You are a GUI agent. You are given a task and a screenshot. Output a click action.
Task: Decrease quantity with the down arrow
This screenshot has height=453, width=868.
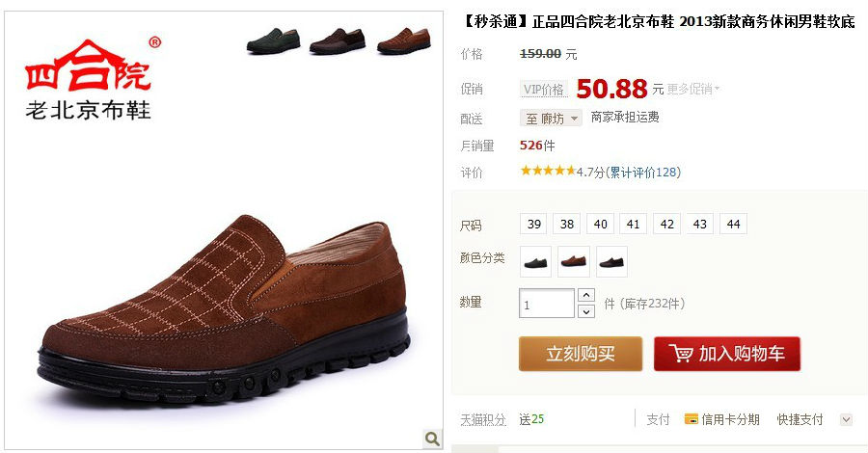pyautogui.click(x=586, y=311)
